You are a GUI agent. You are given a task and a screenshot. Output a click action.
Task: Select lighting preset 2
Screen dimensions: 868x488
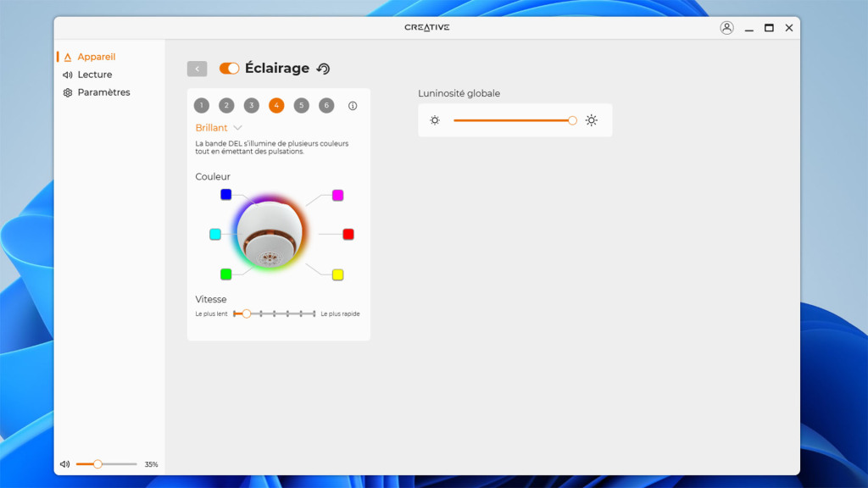click(226, 105)
